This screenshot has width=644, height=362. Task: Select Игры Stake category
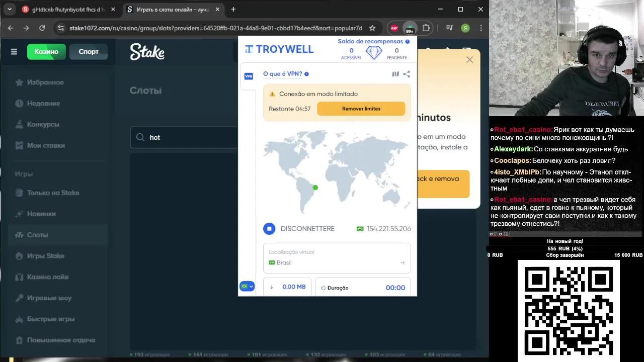(x=58, y=256)
